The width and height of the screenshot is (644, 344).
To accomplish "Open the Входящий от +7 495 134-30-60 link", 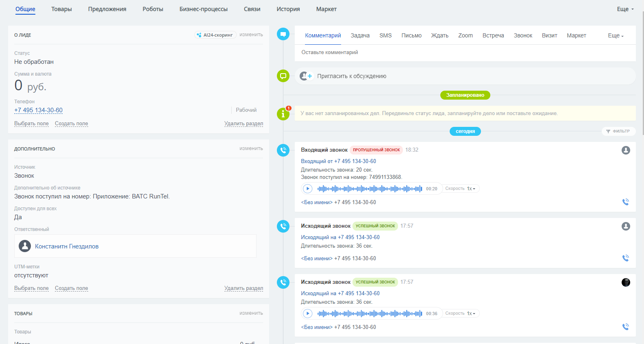I will point(338,161).
